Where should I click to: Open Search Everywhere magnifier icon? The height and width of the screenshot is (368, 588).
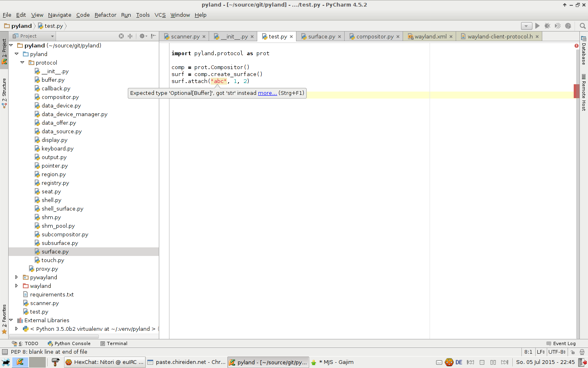click(x=583, y=26)
